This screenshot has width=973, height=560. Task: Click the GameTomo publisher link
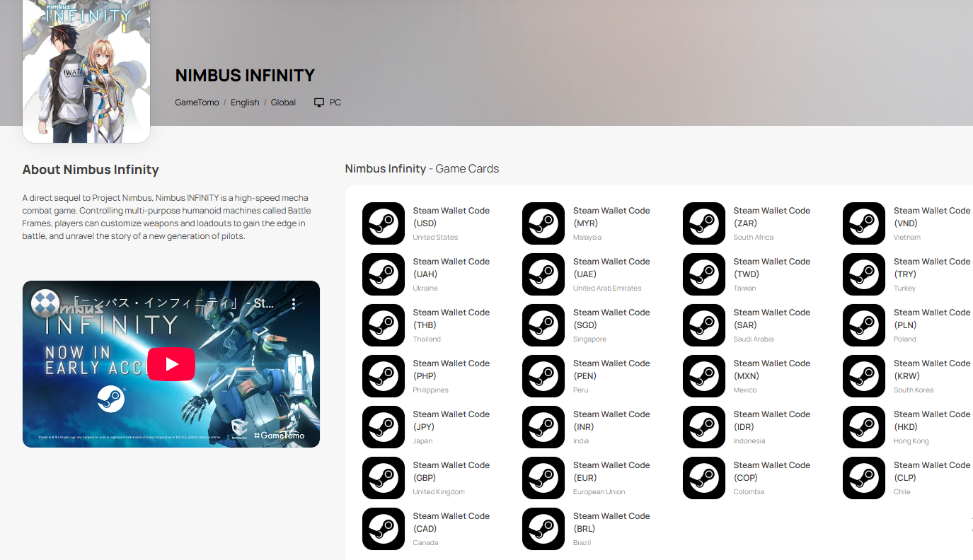point(197,103)
